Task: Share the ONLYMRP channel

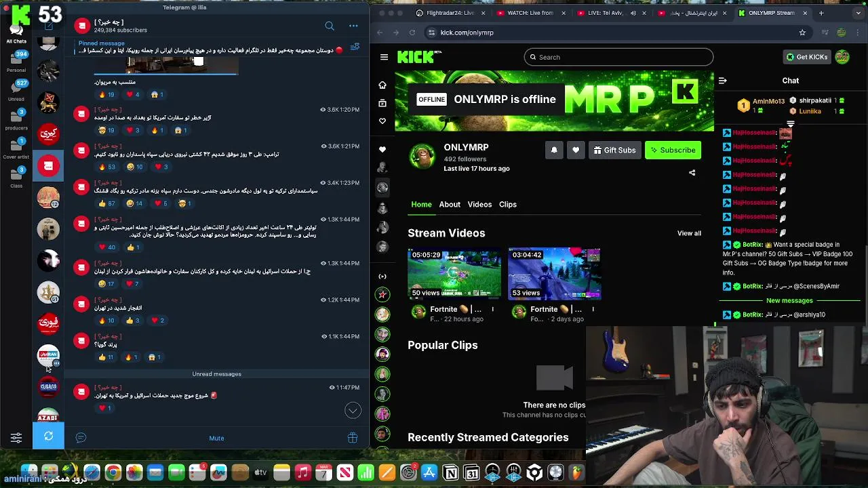Action: (x=692, y=173)
